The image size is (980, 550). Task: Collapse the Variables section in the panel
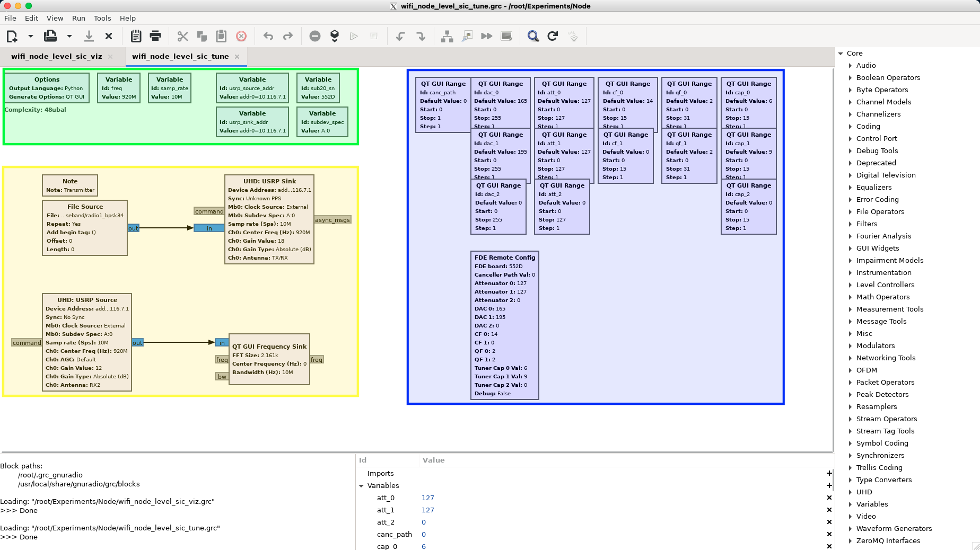pyautogui.click(x=361, y=486)
